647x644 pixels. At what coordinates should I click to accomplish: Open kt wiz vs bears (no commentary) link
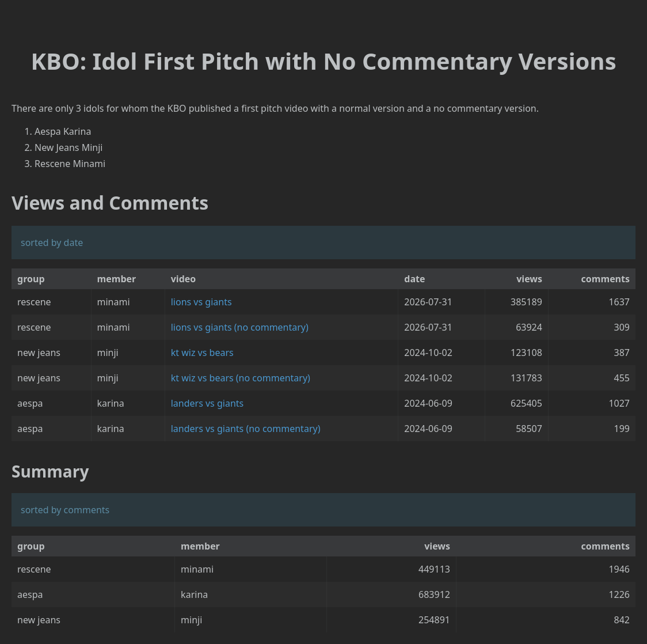pyautogui.click(x=240, y=378)
